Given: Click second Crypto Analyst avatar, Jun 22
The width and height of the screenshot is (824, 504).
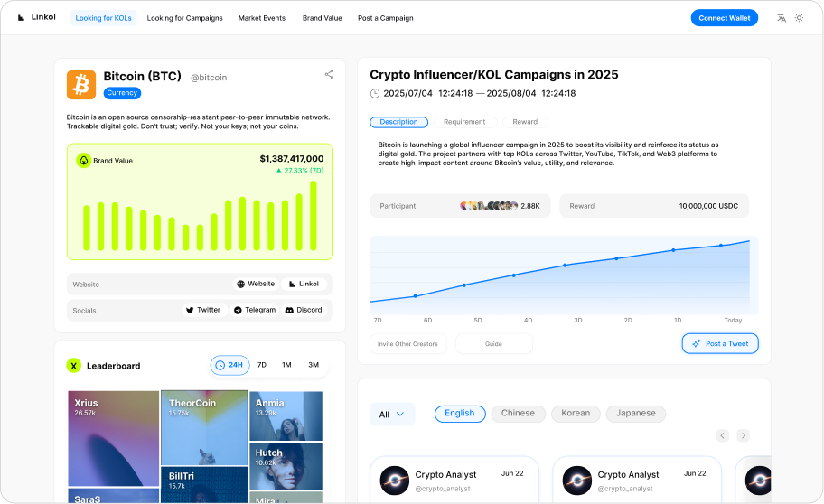Looking at the screenshot, I should [x=577, y=481].
